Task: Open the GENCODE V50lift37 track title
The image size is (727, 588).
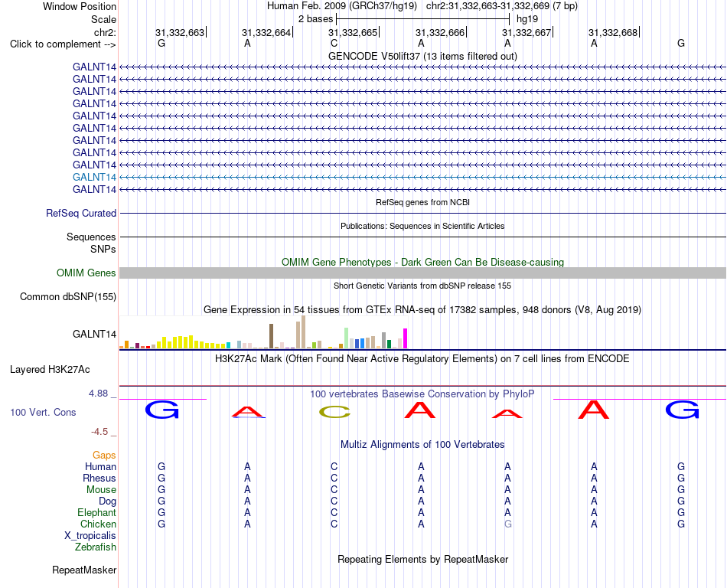Action: click(422, 56)
